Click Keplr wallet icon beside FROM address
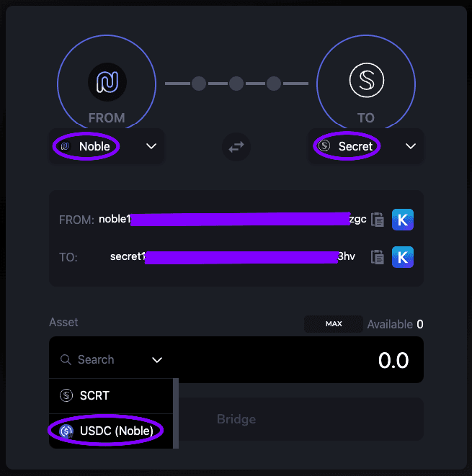The height and width of the screenshot is (476, 472). click(403, 220)
